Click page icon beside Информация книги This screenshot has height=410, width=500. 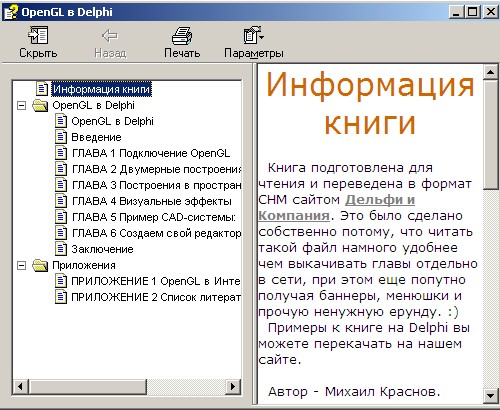coord(42,89)
